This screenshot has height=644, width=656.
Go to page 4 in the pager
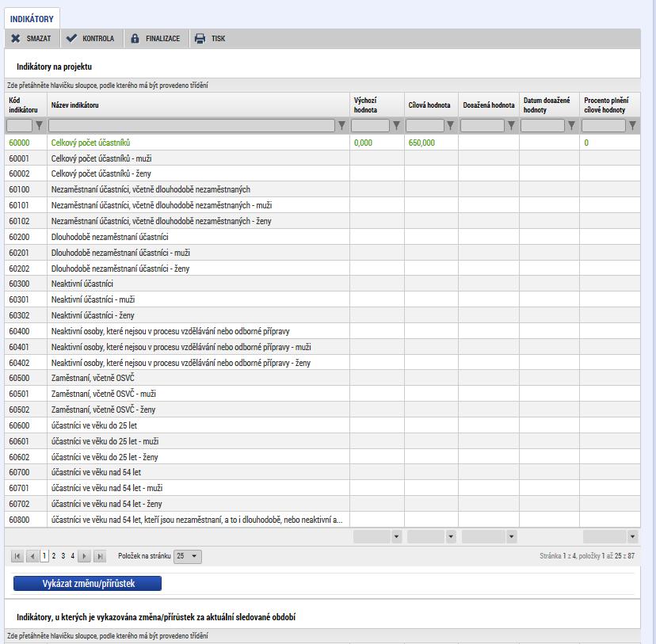[x=72, y=556]
